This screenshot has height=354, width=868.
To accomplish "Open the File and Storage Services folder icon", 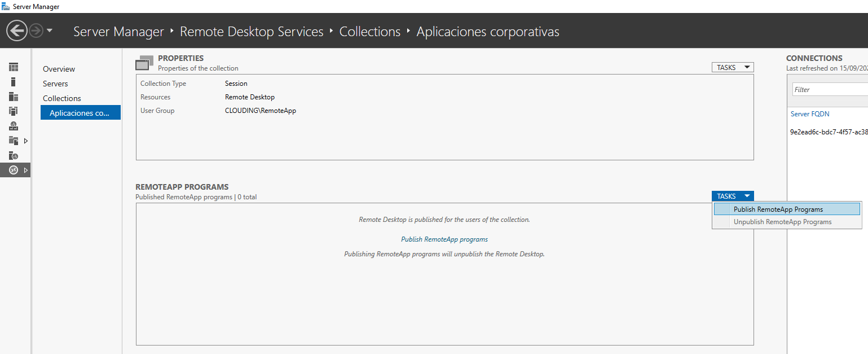I will (14, 141).
